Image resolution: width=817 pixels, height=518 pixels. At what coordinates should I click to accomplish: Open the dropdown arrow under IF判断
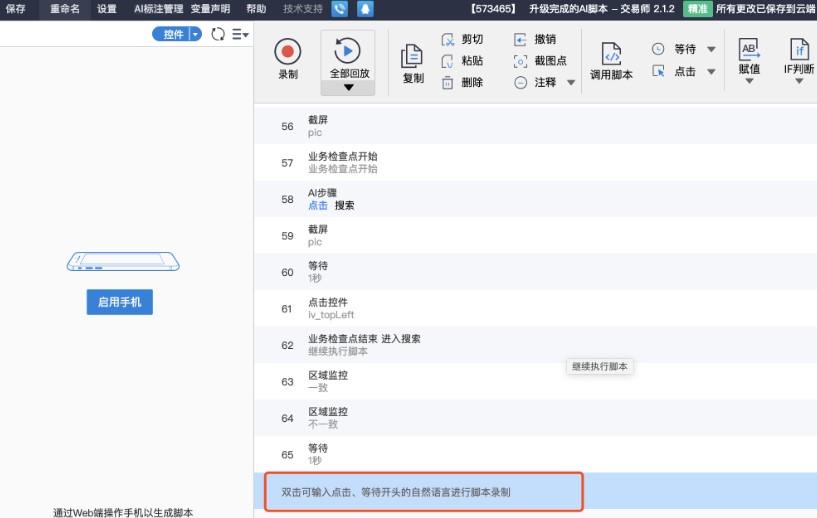click(799, 81)
